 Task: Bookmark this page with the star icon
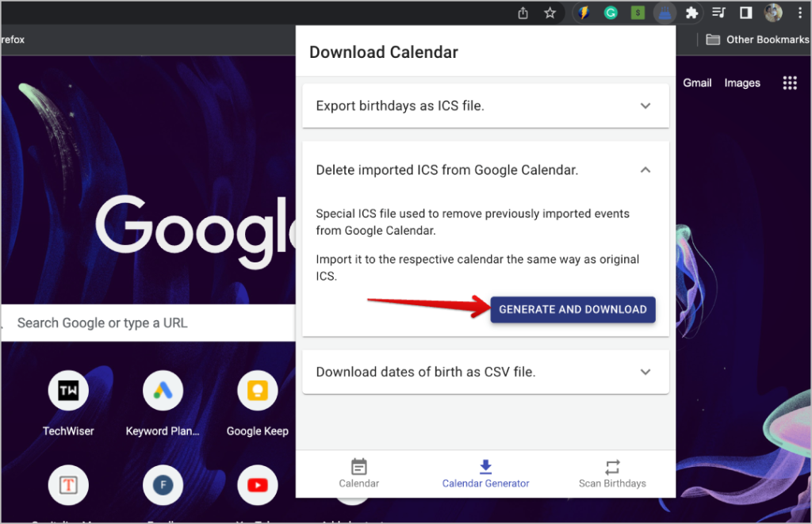pos(550,13)
